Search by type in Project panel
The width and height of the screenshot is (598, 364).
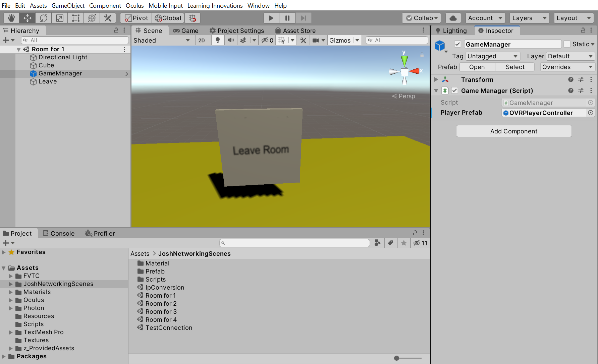pyautogui.click(x=378, y=243)
